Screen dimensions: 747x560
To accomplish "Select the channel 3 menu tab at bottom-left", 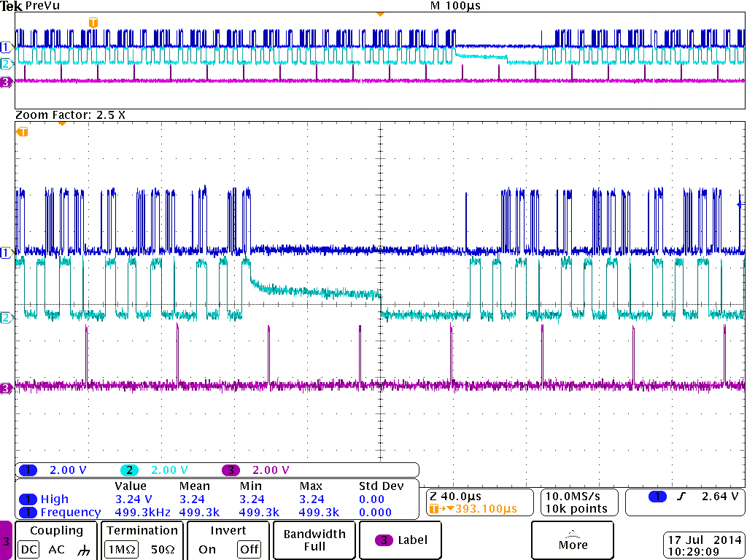I will (6, 541).
